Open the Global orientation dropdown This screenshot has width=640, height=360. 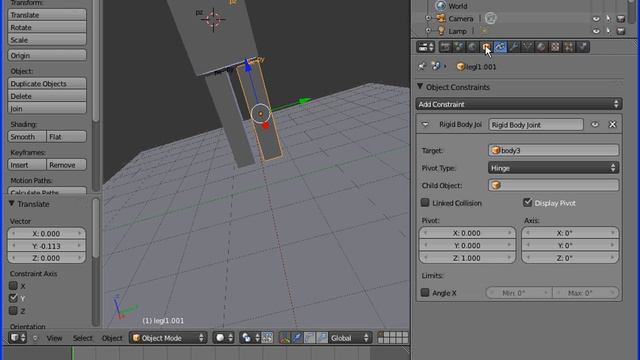pos(349,338)
